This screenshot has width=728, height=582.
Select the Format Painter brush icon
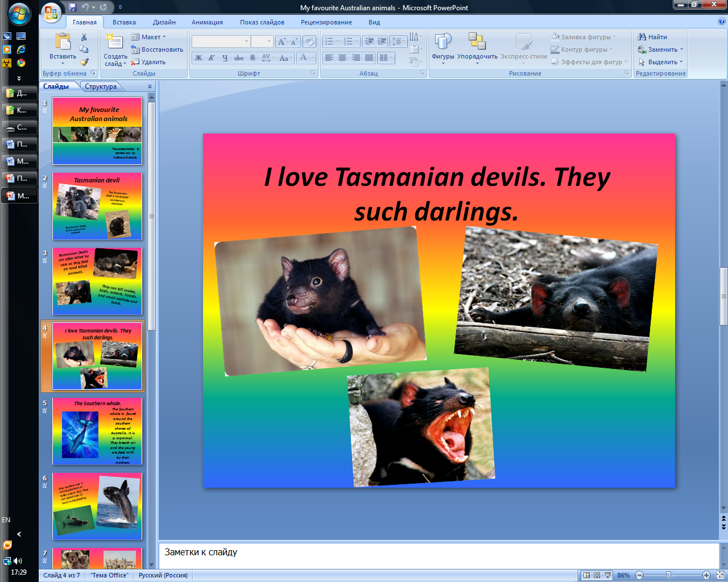coord(84,62)
